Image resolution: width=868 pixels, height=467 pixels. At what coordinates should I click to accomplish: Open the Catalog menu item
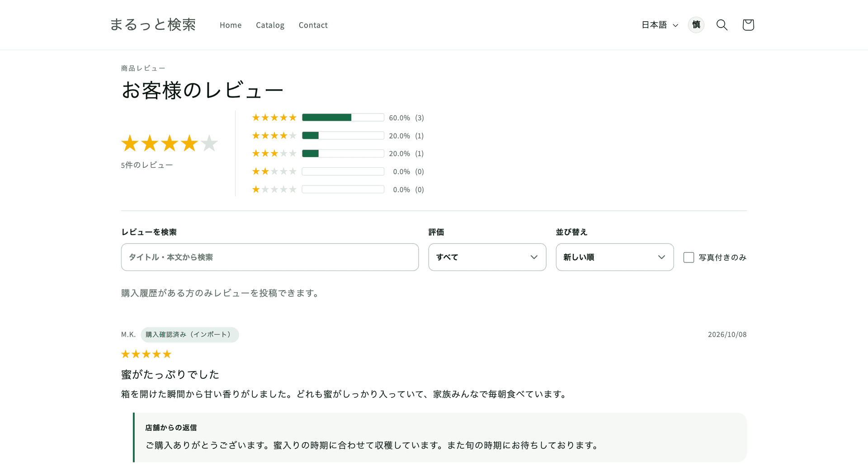[270, 25]
